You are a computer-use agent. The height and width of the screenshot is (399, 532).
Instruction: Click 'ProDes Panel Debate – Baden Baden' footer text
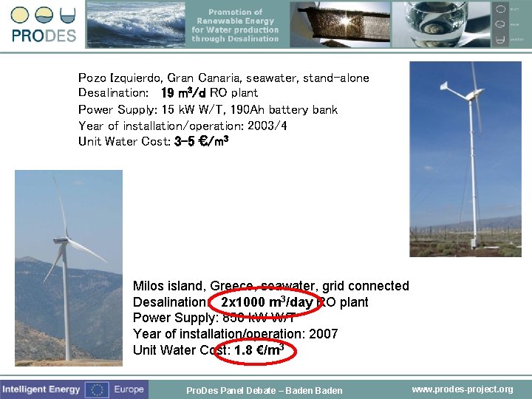(265, 391)
